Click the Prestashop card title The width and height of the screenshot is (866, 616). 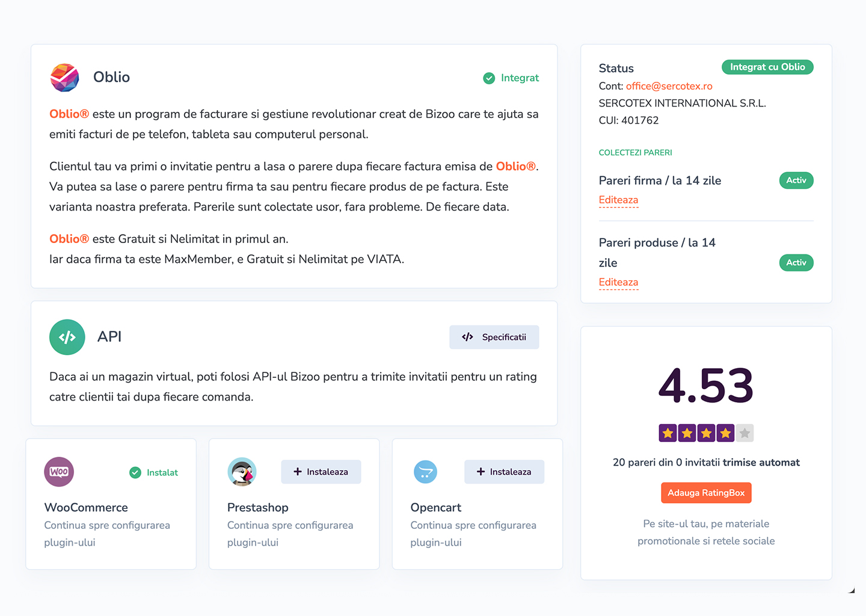[258, 508]
